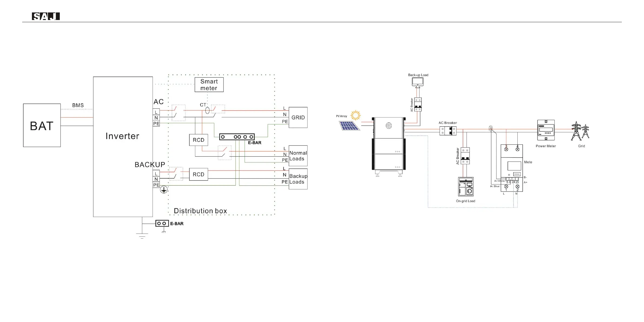Click the inverter battery stack unit image
Image resolution: width=644 pixels, height=322 pixels.
tap(389, 147)
